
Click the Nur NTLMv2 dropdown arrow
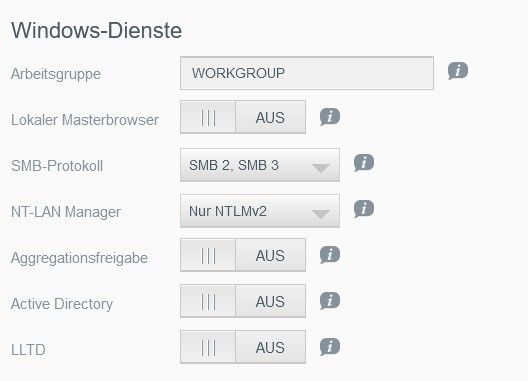click(321, 214)
